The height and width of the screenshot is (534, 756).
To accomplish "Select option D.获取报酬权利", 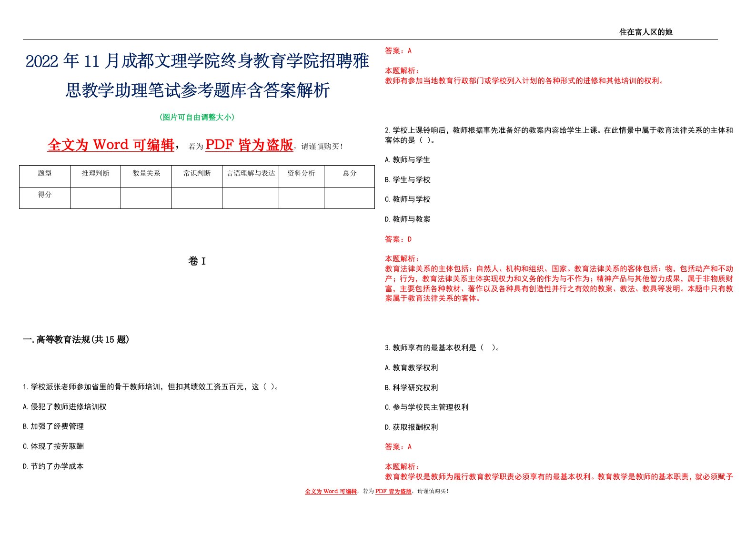I will tap(412, 427).
